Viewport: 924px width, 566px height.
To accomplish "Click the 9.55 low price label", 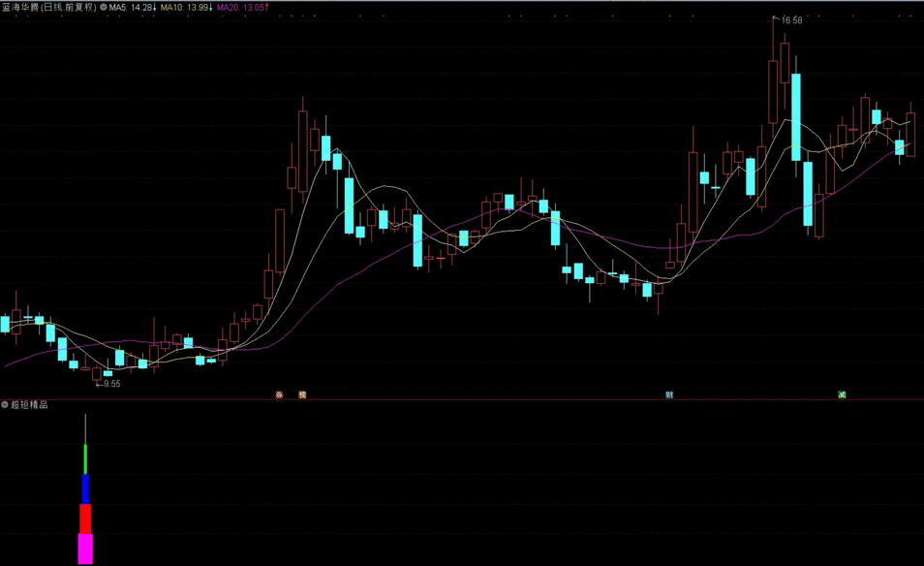I will [x=112, y=384].
